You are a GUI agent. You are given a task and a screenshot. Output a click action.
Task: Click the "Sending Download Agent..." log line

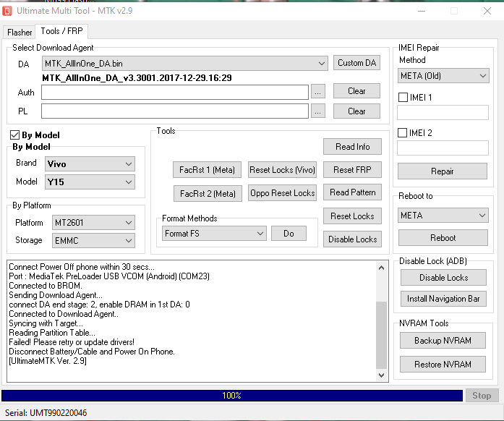[x=56, y=295]
